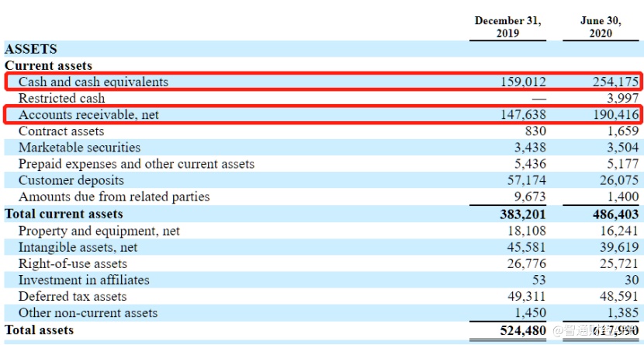Click the contract assets value 830
Viewport: 644px width, 345px height.
(535, 131)
